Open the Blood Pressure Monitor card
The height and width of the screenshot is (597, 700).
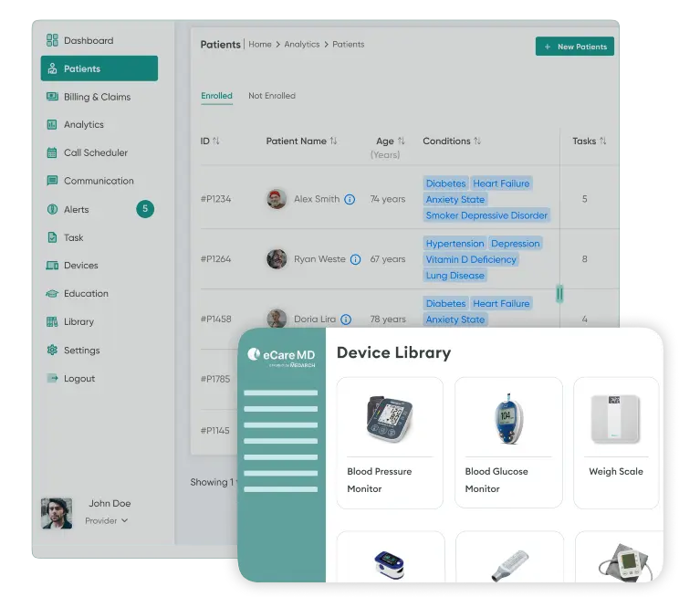390,443
